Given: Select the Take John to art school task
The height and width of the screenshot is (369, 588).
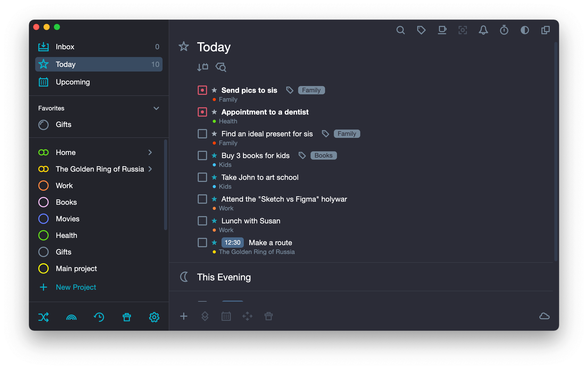Looking at the screenshot, I should click(260, 177).
